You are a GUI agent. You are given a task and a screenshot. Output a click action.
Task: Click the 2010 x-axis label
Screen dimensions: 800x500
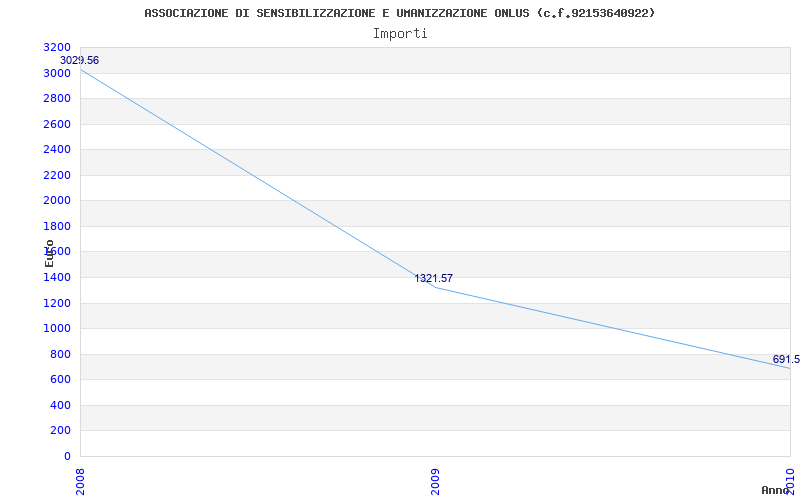790,482
